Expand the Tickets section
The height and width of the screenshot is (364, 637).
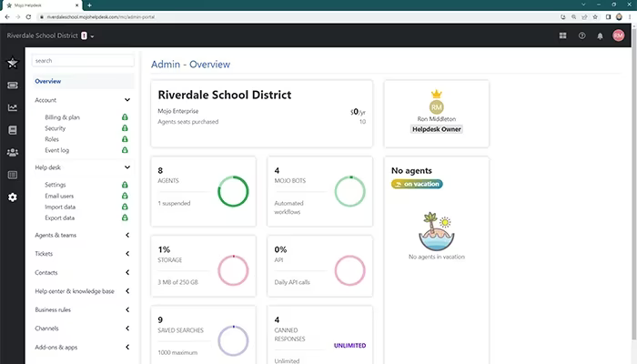(x=127, y=254)
